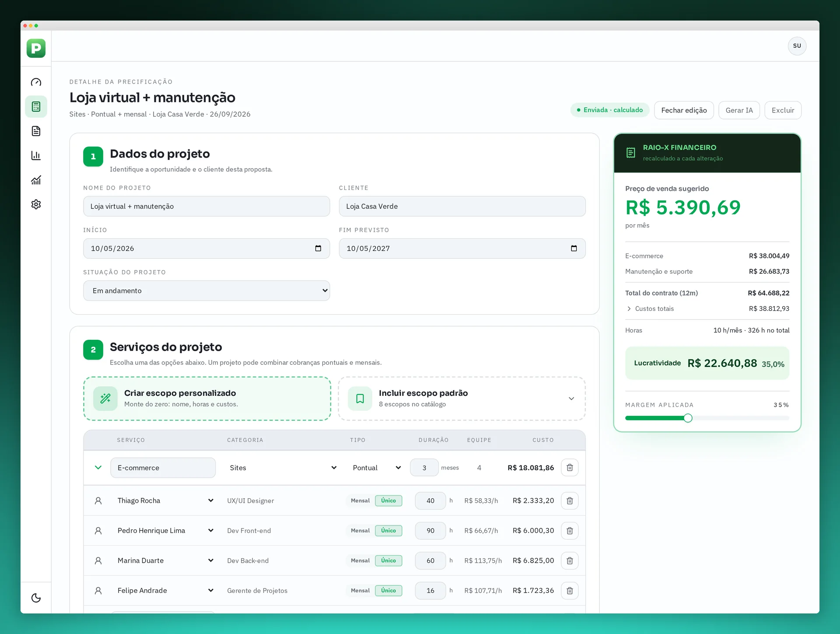Click the Nome do projeto field

pos(206,206)
